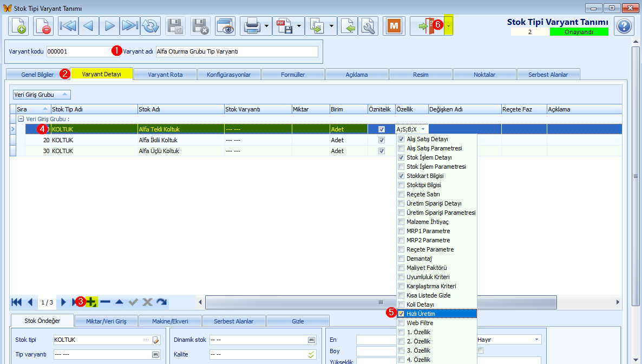Image resolution: width=642 pixels, height=364 pixels.
Task: Go to previous record in main toolbar
Action: [88, 26]
